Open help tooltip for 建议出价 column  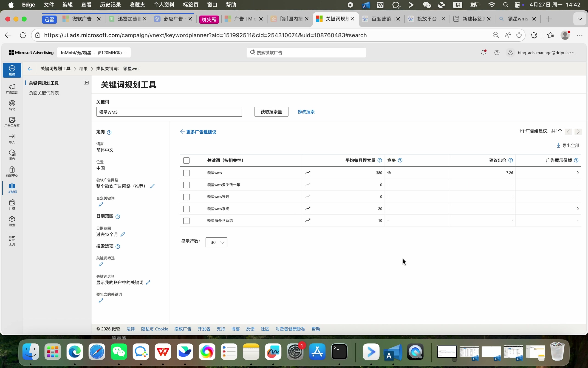click(x=511, y=160)
